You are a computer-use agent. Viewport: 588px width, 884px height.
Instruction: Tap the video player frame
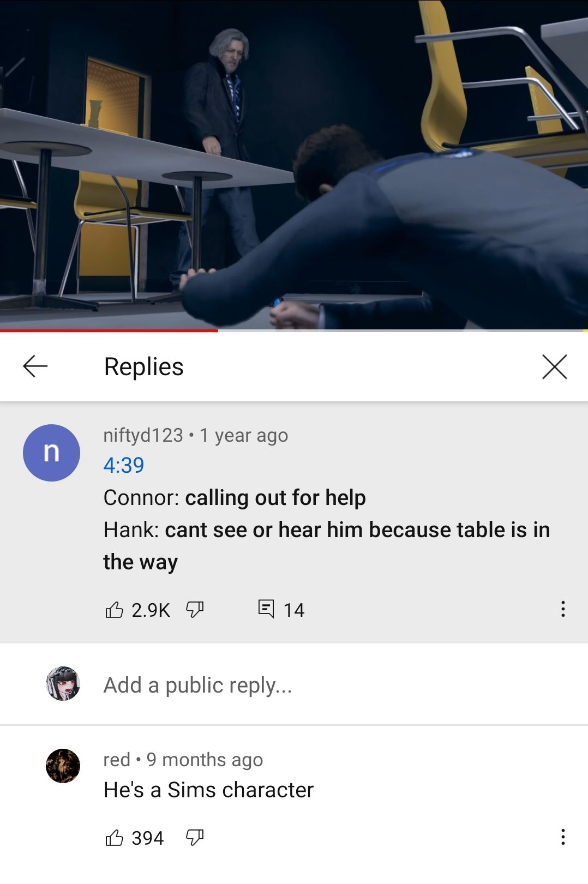pos(294,164)
